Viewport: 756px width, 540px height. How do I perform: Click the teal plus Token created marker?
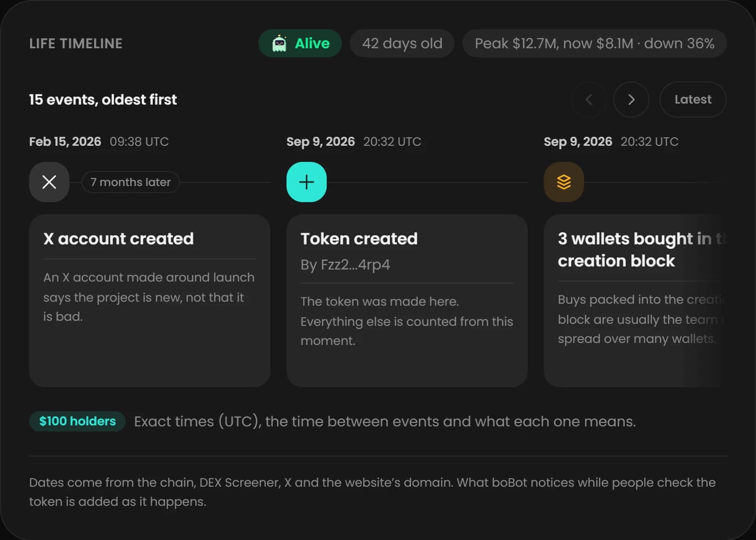307,182
